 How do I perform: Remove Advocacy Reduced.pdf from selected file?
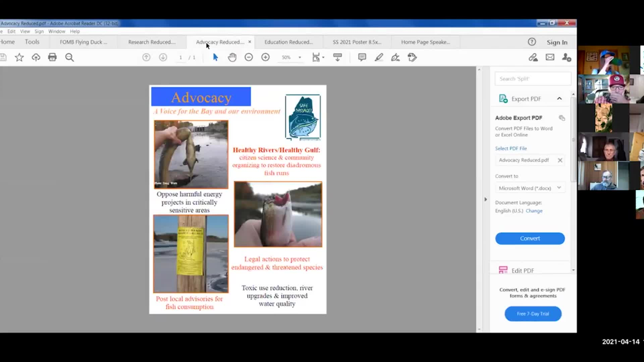[x=560, y=160]
